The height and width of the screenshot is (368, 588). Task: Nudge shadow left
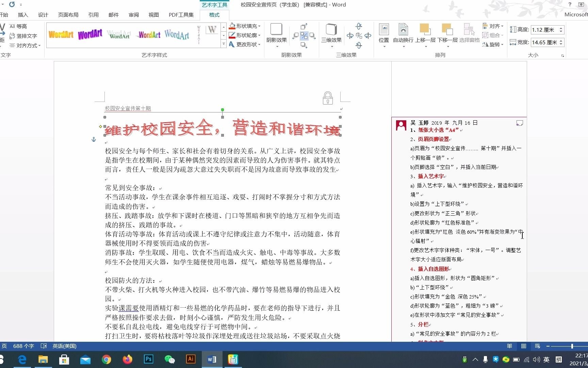coord(295,35)
